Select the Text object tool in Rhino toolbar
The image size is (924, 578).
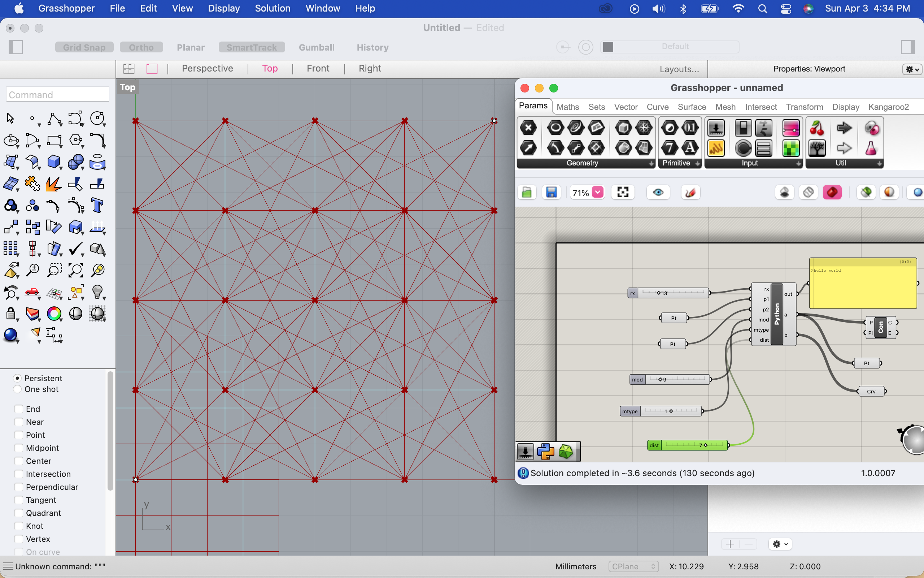[x=97, y=206]
